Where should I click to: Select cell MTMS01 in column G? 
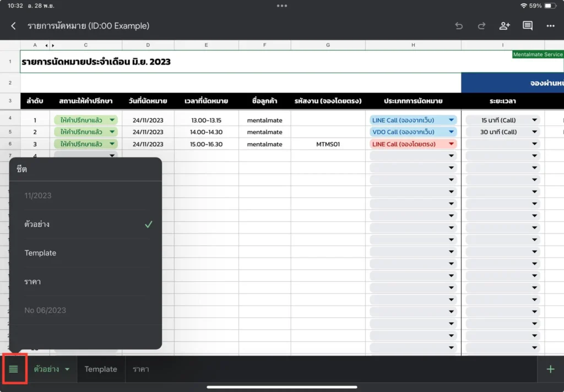point(328,144)
